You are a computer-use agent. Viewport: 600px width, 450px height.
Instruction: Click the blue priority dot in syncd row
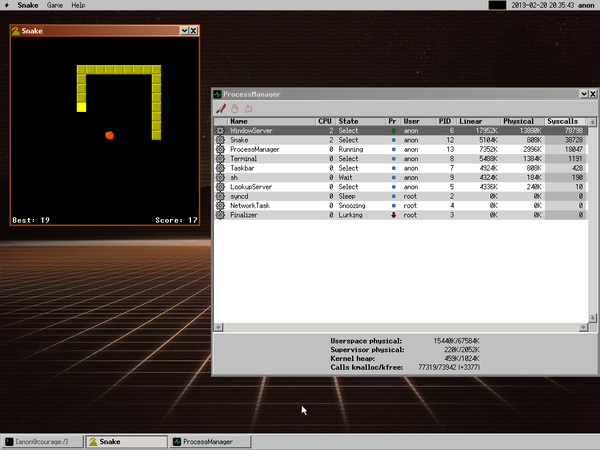(393, 196)
